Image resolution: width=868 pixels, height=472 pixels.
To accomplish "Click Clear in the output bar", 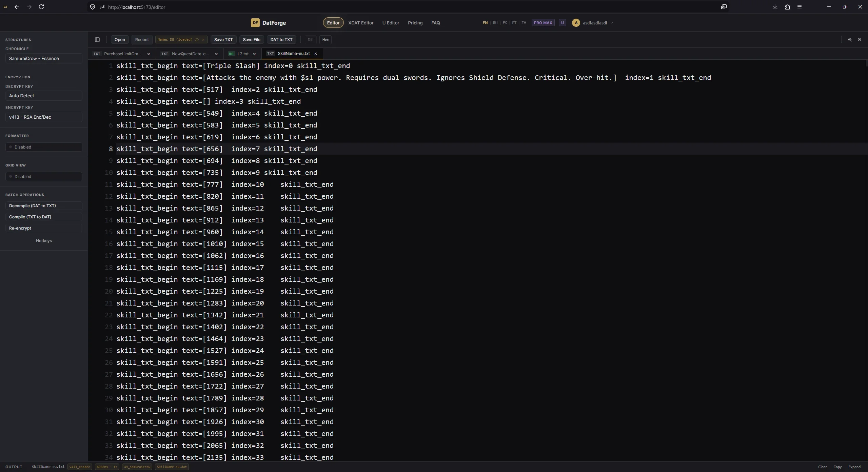I will 822,467.
